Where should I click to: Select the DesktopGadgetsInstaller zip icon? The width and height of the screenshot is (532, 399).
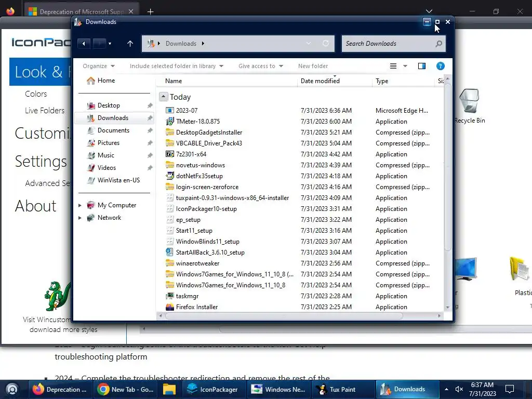pos(170,132)
